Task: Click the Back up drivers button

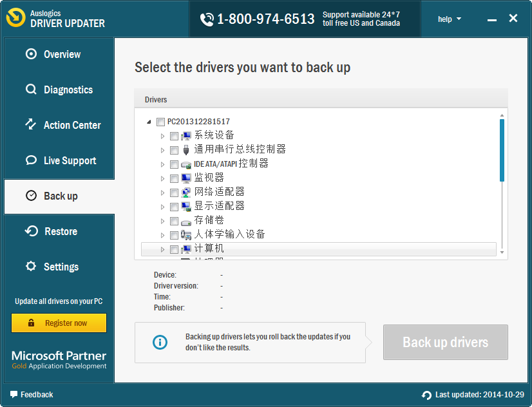Action: (x=446, y=342)
